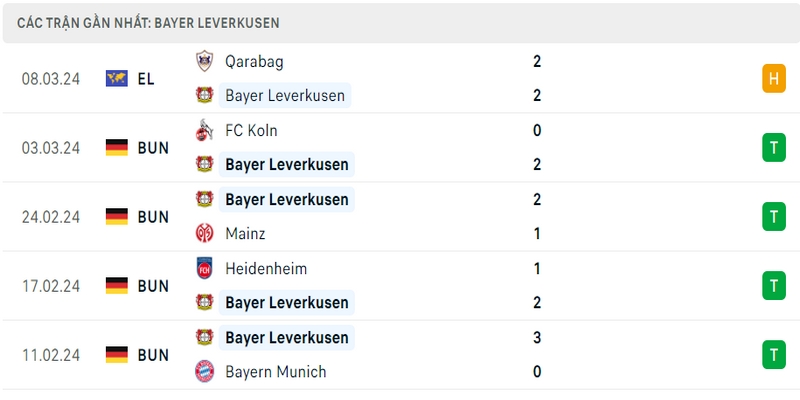This screenshot has height=400, width=800.
Task: Click the Qarabag club crest
Action: [205, 61]
